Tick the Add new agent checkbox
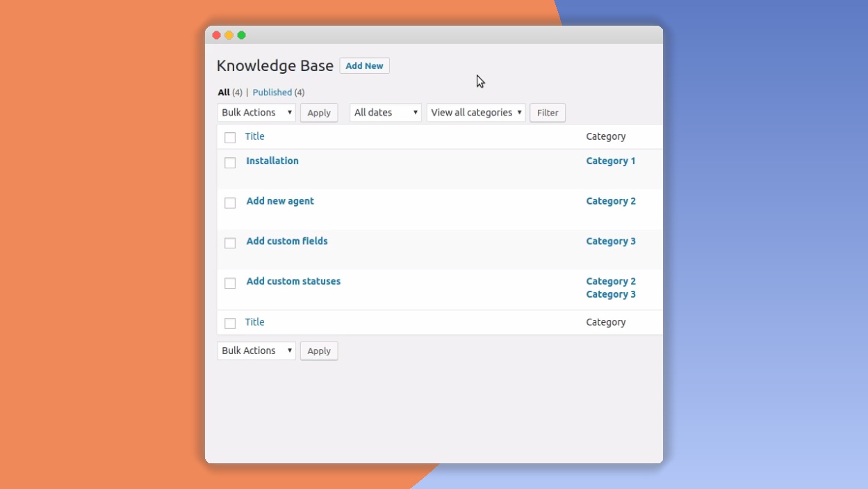Viewport: 868px width, 489px height. click(230, 203)
